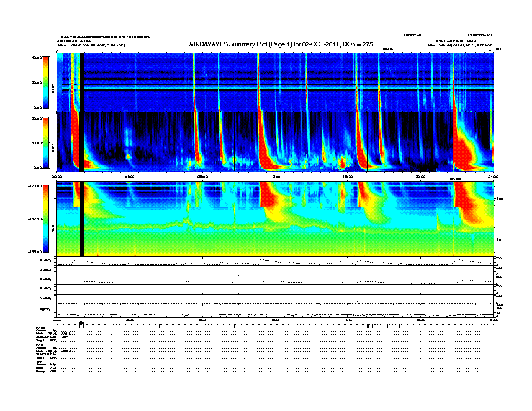Click the RAD1 status block heading at bottom left
This screenshot has height=411, width=532.
[40, 345]
